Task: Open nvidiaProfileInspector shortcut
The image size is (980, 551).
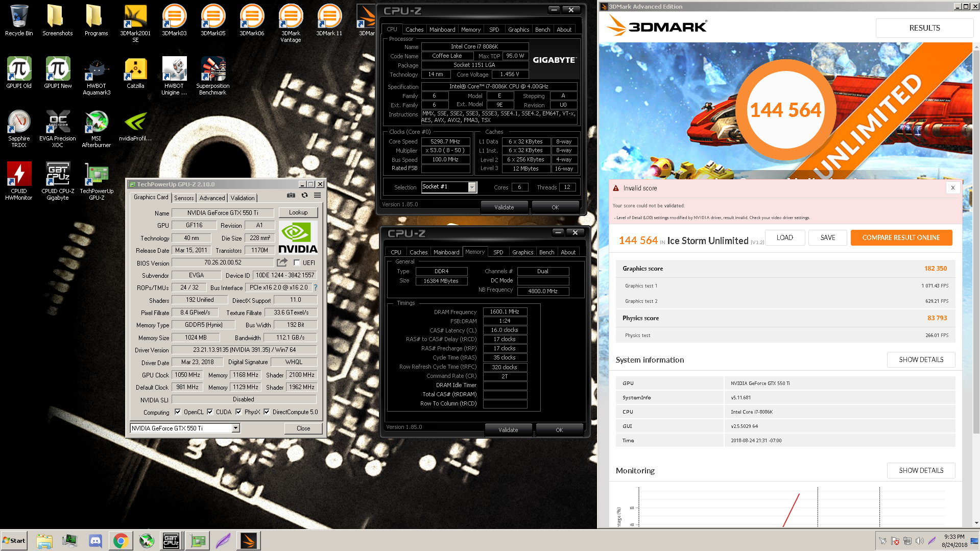Action: (x=135, y=126)
